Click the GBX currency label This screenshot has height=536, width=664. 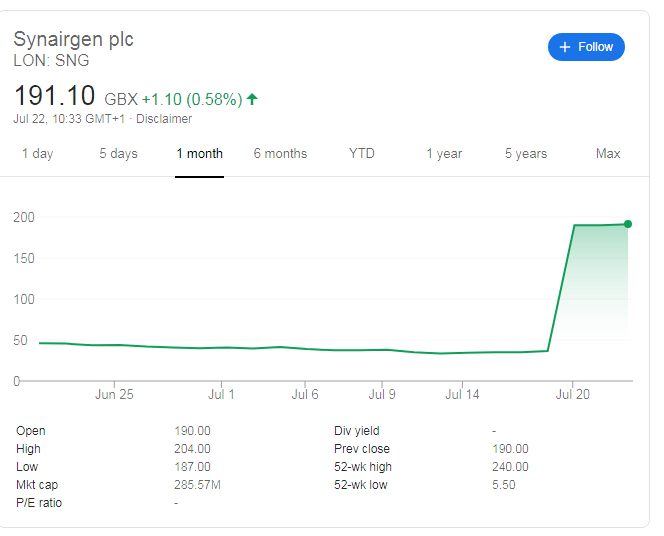121,99
